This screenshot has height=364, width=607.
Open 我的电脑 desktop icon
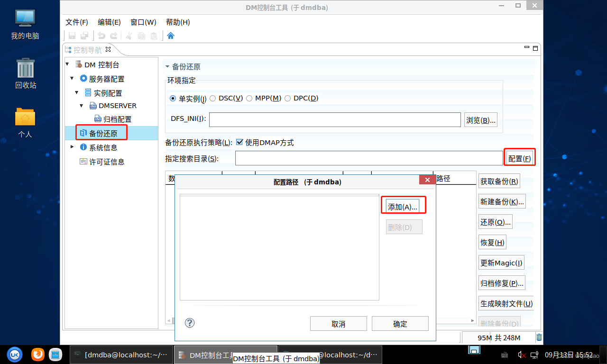pyautogui.click(x=25, y=25)
